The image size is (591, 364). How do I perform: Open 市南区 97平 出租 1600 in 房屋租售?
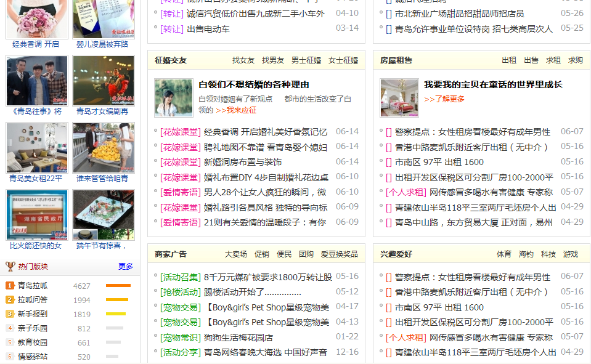pyautogui.click(x=439, y=162)
